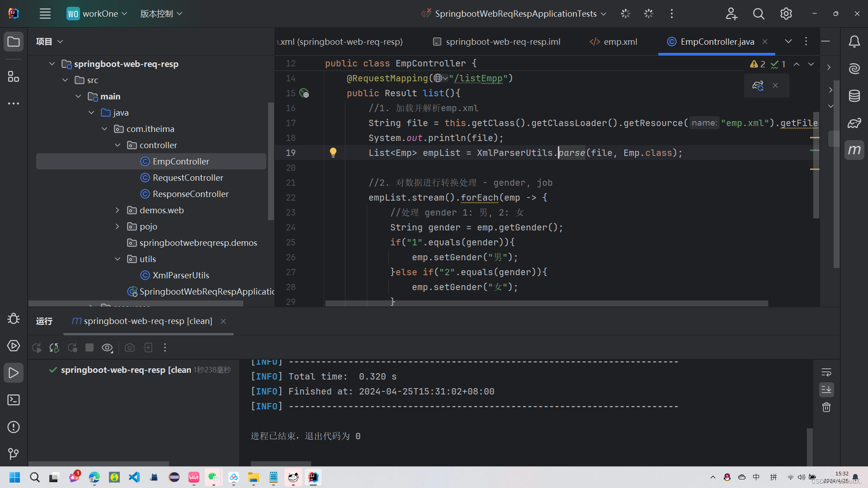This screenshot has width=868, height=488.
Task: Toggle the eye icon in run toolbar
Action: [x=107, y=347]
